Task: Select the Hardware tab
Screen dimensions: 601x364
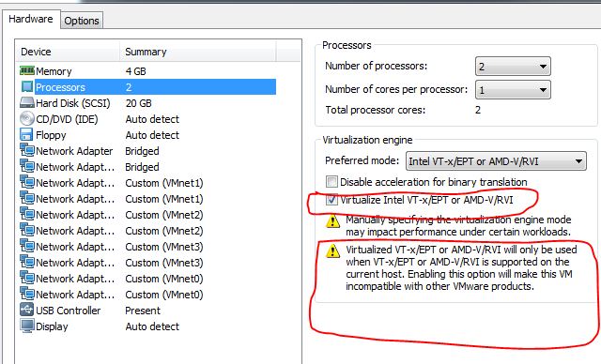Action: tap(31, 19)
